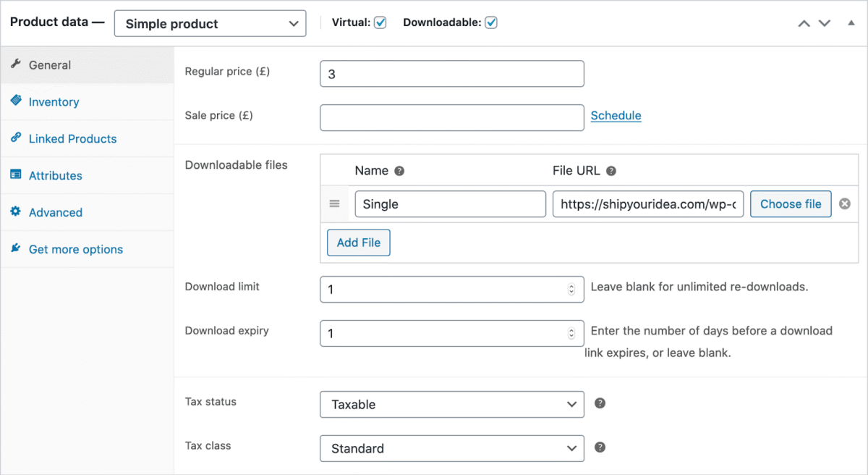Viewport: 868px width, 475px height.
Task: Switch to the Inventory tab
Action: coord(54,101)
